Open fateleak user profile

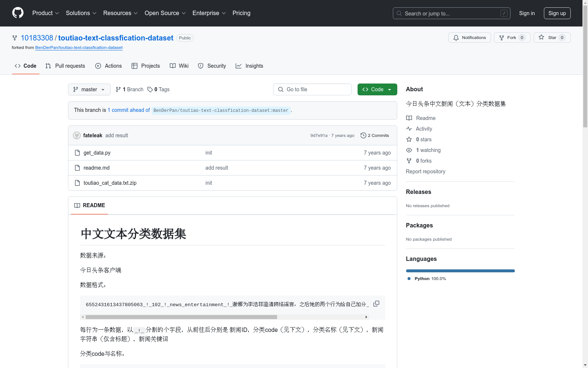click(93, 135)
